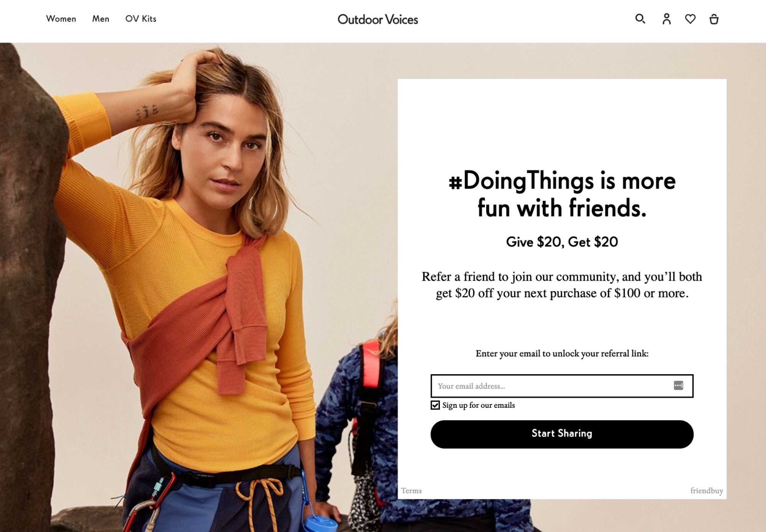Click the Refer a friend description paragraph

[x=562, y=285]
